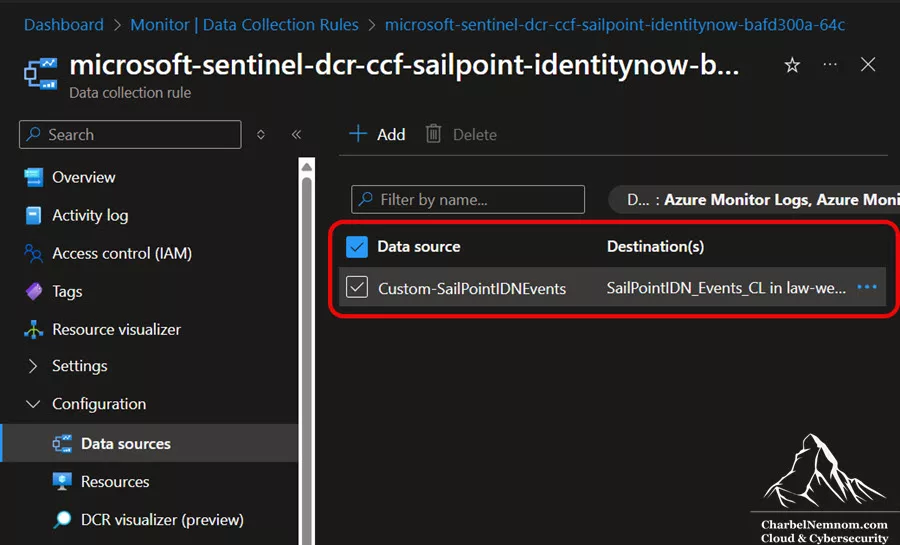
Task: Open Custom-SailPointIDNEvents data source
Action: coord(472,288)
